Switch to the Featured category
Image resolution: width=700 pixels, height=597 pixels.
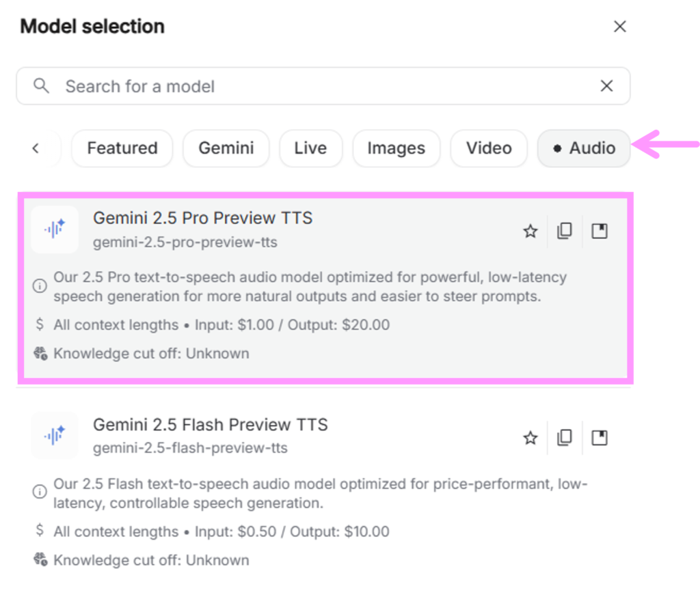click(122, 148)
